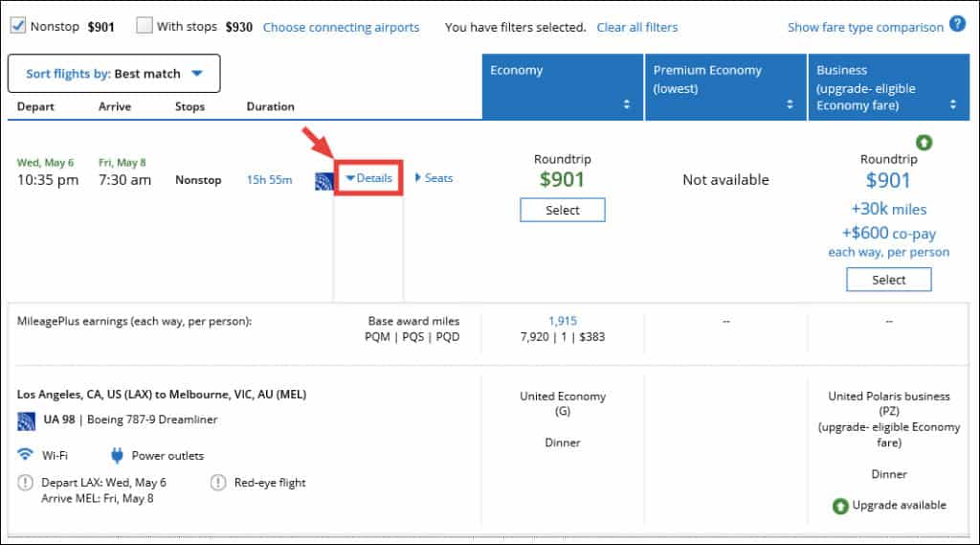Click the Business upgrade-eligible column header
The height and width of the screenshot is (545, 980).
pyautogui.click(x=889, y=87)
